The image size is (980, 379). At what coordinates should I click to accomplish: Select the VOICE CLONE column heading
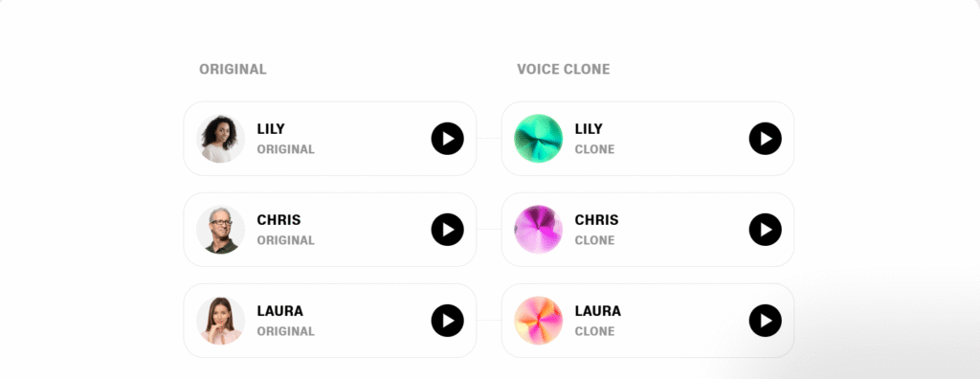pos(563,70)
